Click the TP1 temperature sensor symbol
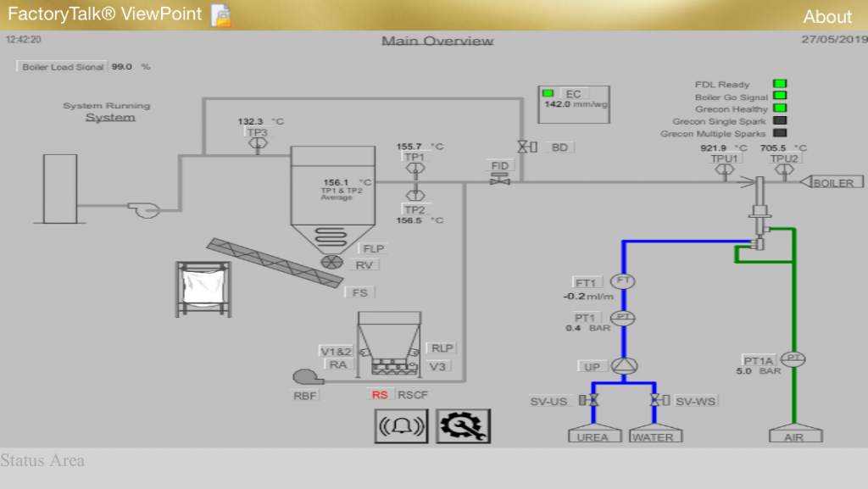868x489 pixels. click(x=415, y=169)
